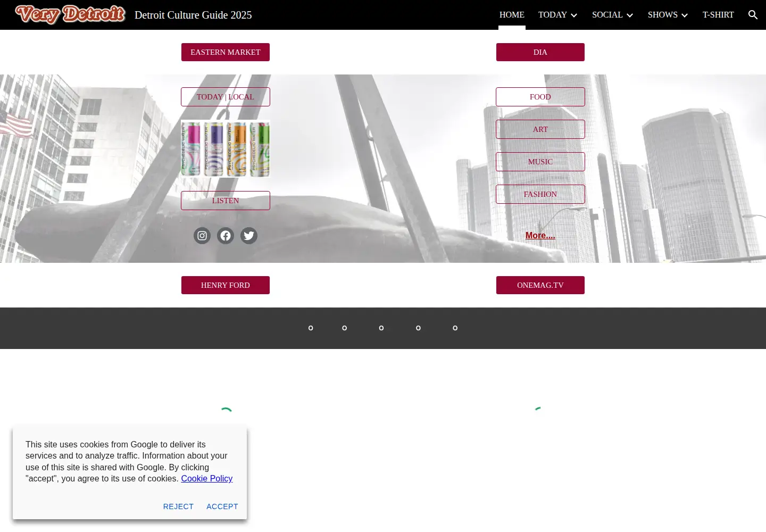This screenshot has height=532, width=766.
Task: Click the EASTERN MARKET button
Action: pos(226,52)
